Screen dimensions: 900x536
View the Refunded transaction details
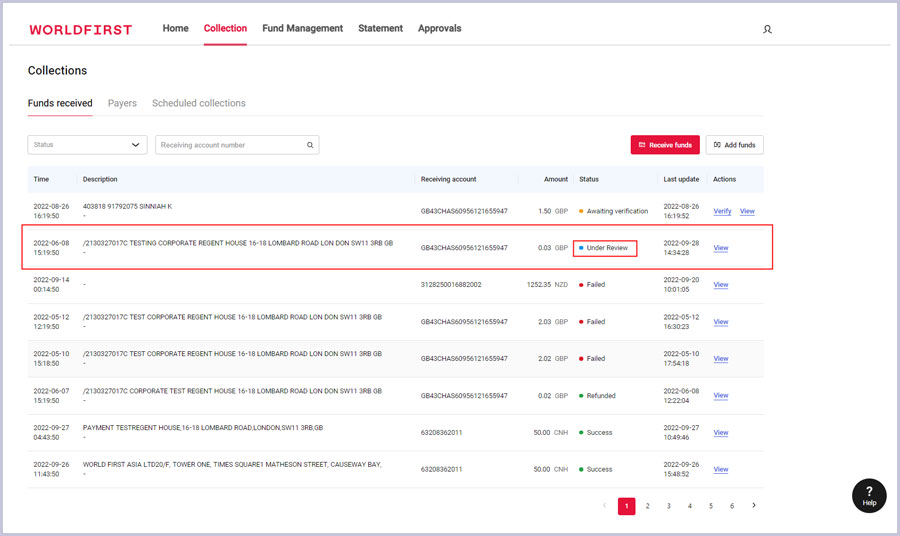(x=720, y=395)
